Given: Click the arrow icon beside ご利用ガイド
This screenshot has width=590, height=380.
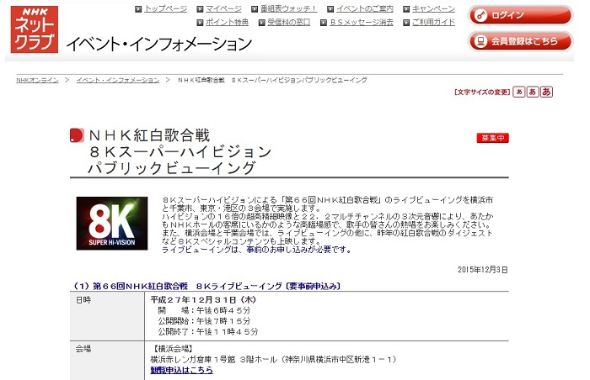Looking at the screenshot, I should click(x=406, y=23).
